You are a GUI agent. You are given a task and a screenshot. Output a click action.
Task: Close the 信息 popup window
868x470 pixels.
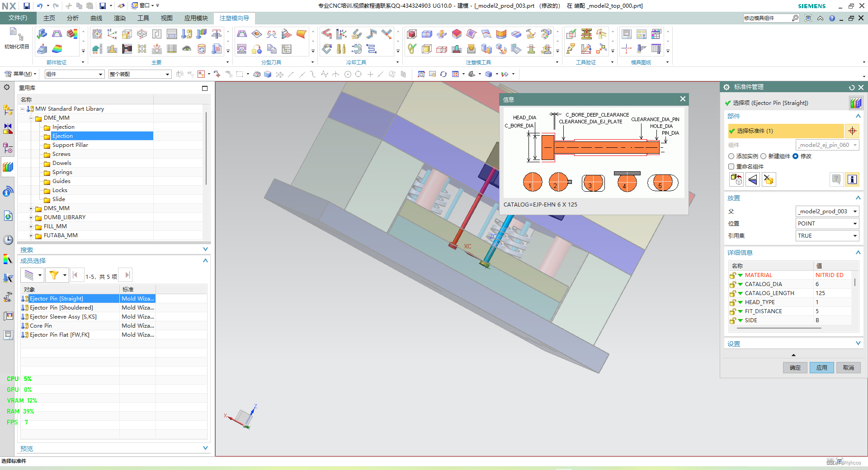pos(683,99)
